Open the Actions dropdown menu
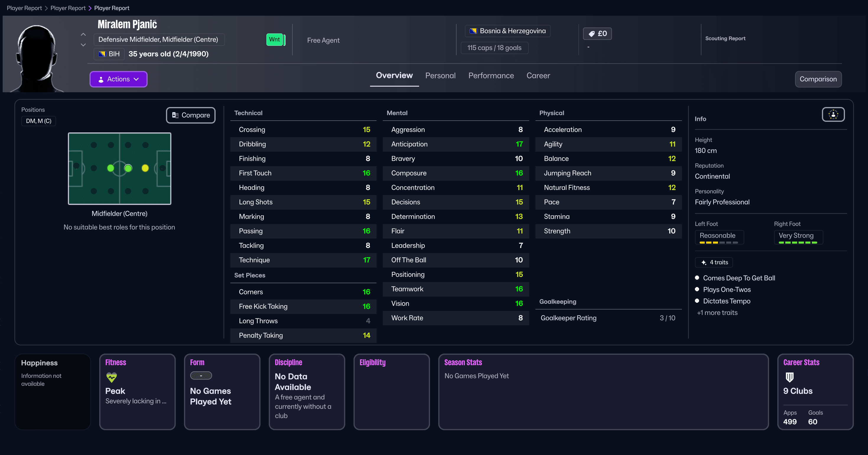Screen dimensions: 868x455 (118, 79)
